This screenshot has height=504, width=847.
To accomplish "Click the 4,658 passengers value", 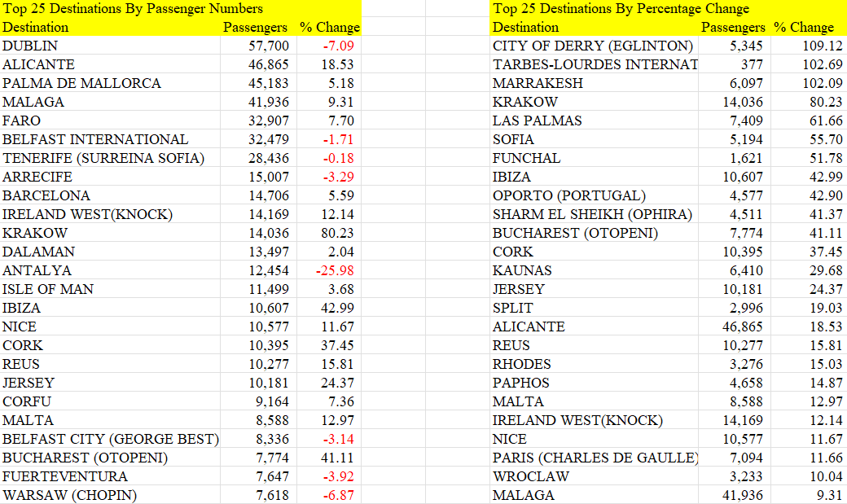I will point(746,383).
